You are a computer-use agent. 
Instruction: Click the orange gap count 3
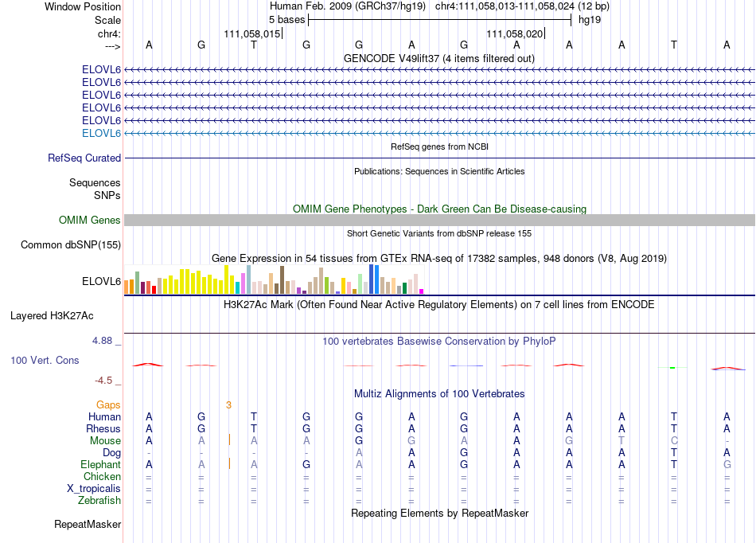[x=228, y=405]
